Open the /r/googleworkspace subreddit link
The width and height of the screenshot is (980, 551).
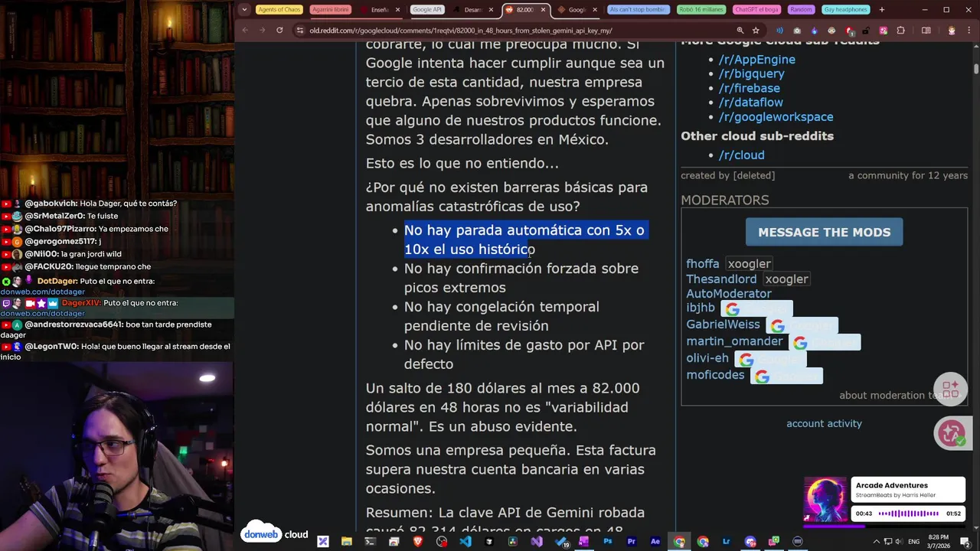click(776, 116)
